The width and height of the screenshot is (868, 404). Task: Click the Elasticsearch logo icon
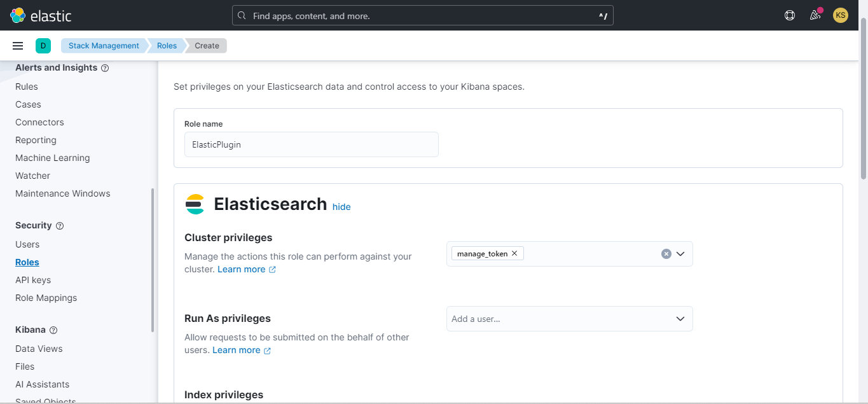click(195, 204)
